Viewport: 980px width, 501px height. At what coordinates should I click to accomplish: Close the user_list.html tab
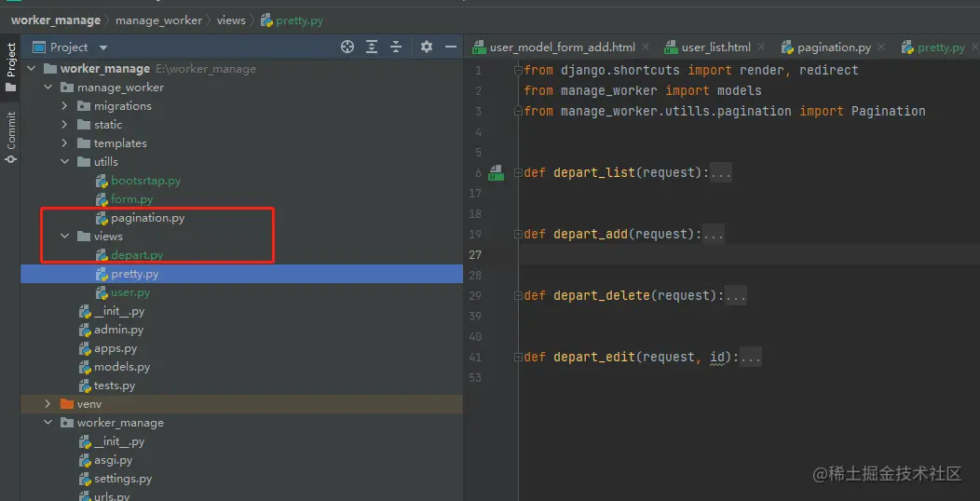pyautogui.click(x=761, y=47)
